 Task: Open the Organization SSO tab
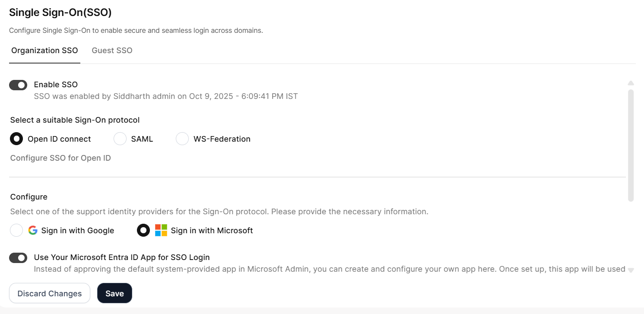pos(44,51)
